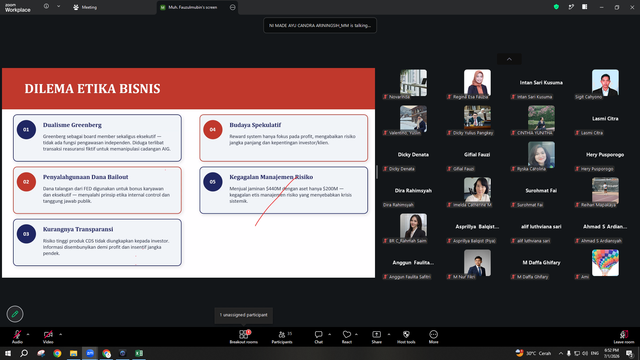
Task: Click the Budaya Spekulatif heading on slide
Action: pos(255,125)
